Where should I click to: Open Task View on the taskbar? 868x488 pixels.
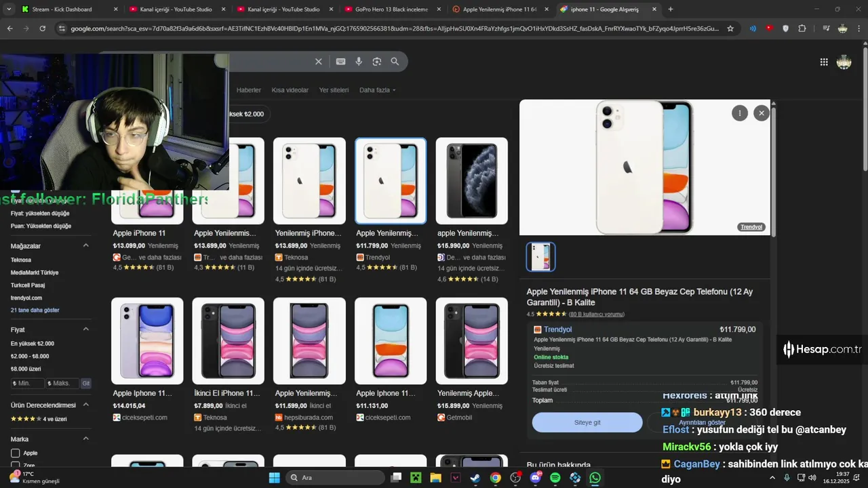pyautogui.click(x=396, y=478)
